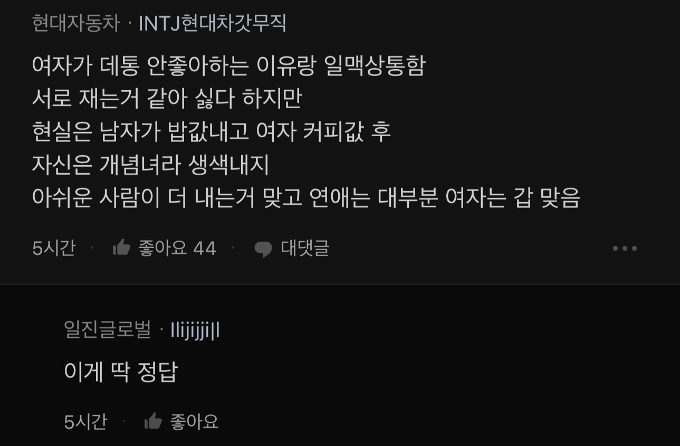Tap the speech bubble reply icon
This screenshot has width=680, height=446.
coord(263,248)
